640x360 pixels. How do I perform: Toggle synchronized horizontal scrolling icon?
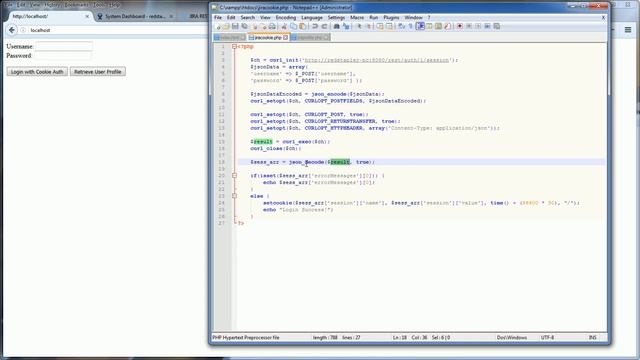pyautogui.click(x=389, y=27)
